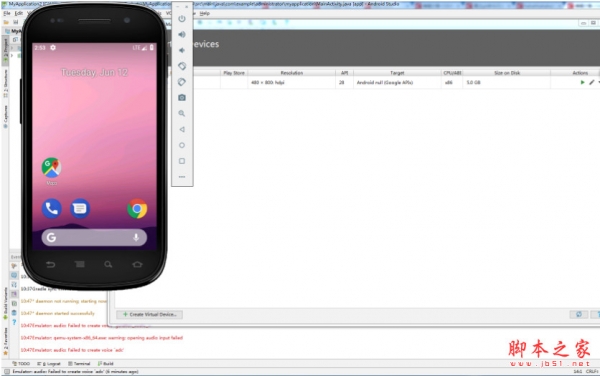Image resolution: width=600 pixels, height=376 pixels.
Task: Click the emulator zoom magnifier icon
Action: 182,113
